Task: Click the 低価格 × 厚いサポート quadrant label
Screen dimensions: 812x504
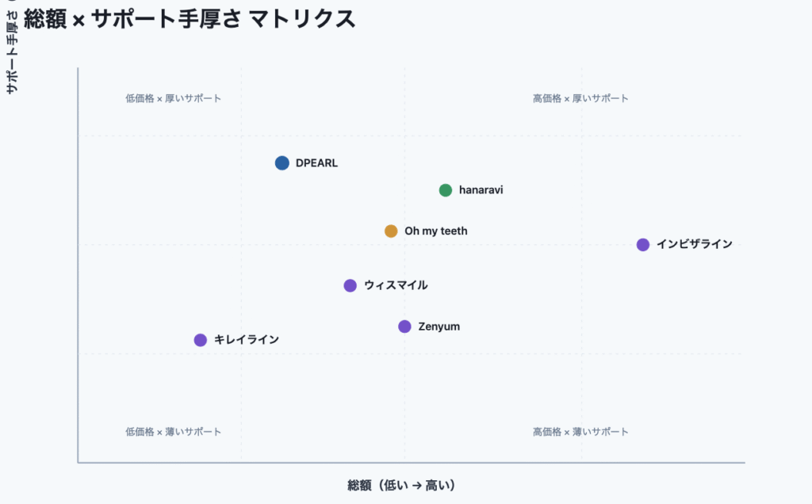Action: [x=174, y=99]
